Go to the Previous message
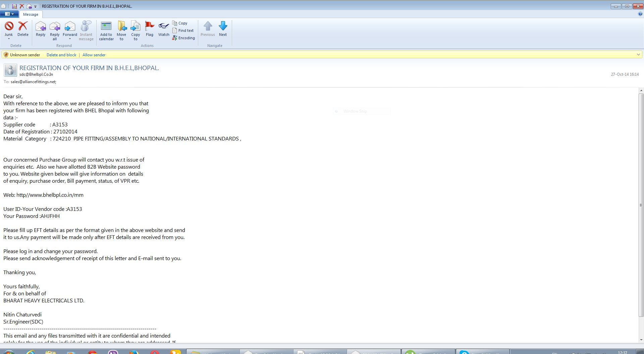 [208, 29]
